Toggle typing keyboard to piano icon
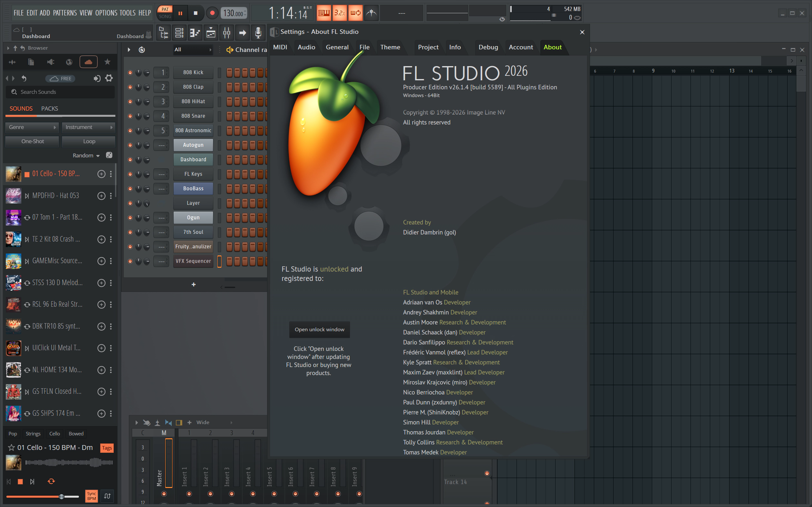The height and width of the screenshot is (507, 812). coord(324,13)
